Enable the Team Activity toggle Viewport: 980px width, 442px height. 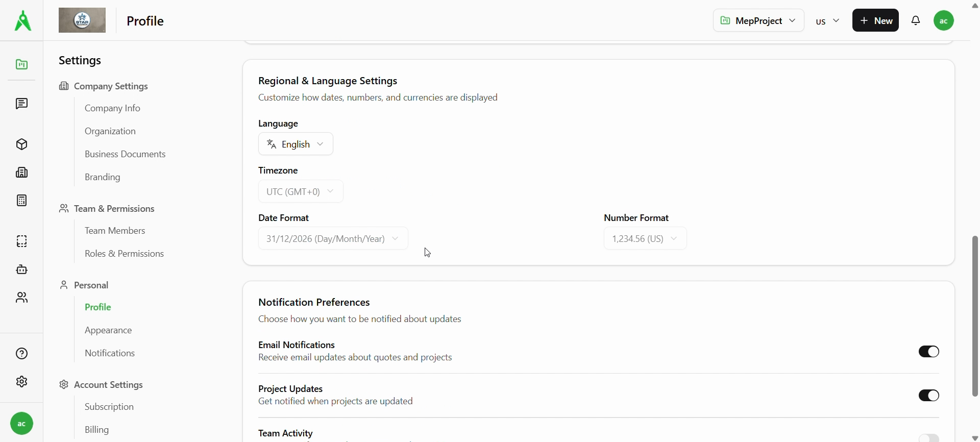[928, 437]
